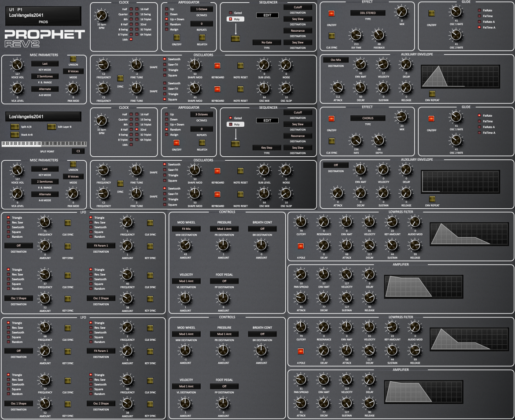Open the arpeggiator '1 Octave' octaves dropdown
515x420 pixels.
tap(202, 9)
